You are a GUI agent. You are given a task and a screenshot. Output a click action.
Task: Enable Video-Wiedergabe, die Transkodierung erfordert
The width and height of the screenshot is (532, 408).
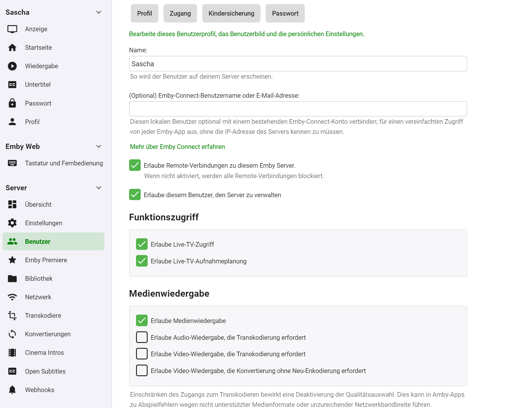pyautogui.click(x=142, y=354)
